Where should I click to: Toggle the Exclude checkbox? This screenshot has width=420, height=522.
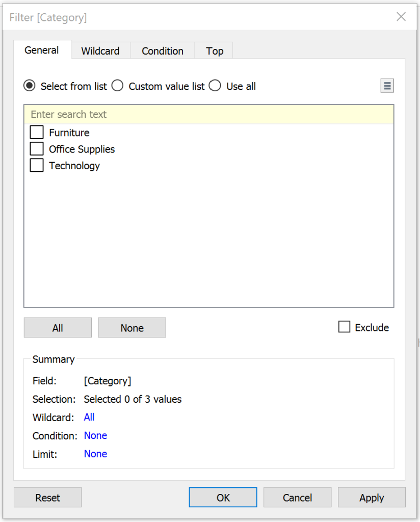click(x=344, y=327)
